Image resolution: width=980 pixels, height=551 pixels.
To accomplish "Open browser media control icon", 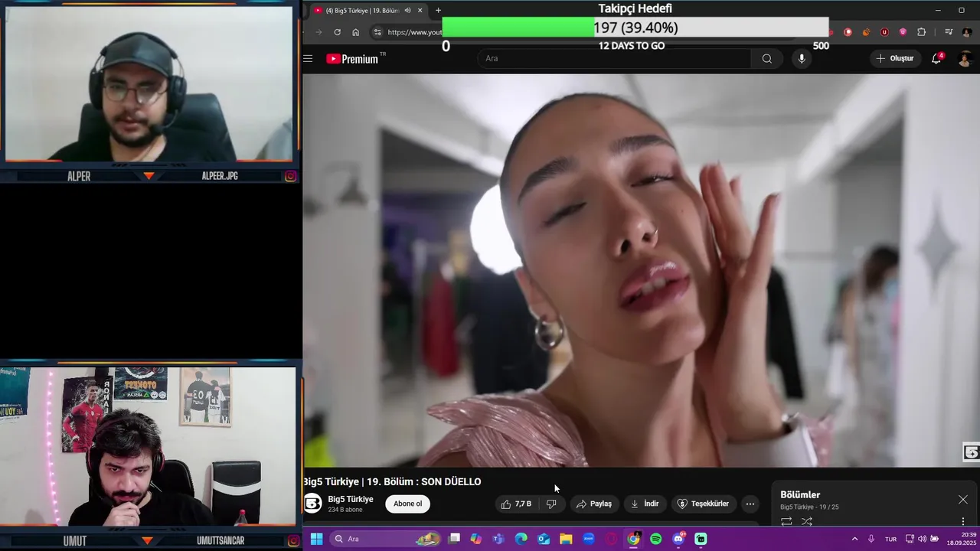I will tap(949, 32).
